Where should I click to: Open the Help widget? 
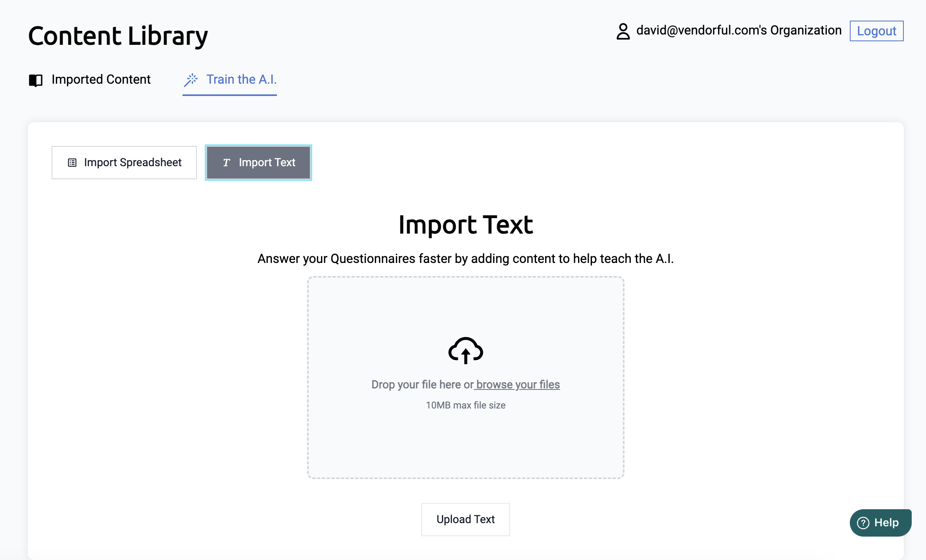click(x=880, y=523)
